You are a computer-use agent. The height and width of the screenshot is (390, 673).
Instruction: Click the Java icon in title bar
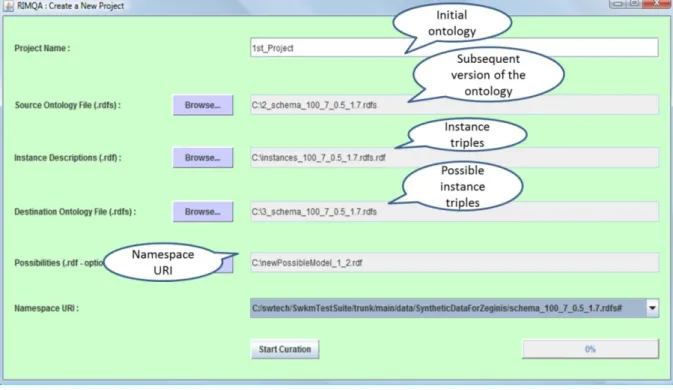[x=9, y=6]
